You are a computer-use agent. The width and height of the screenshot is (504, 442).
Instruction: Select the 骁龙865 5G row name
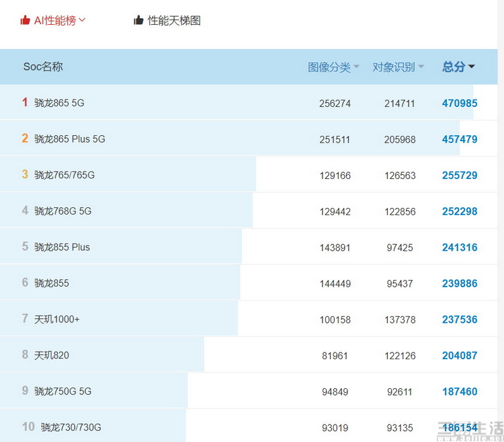(x=59, y=103)
